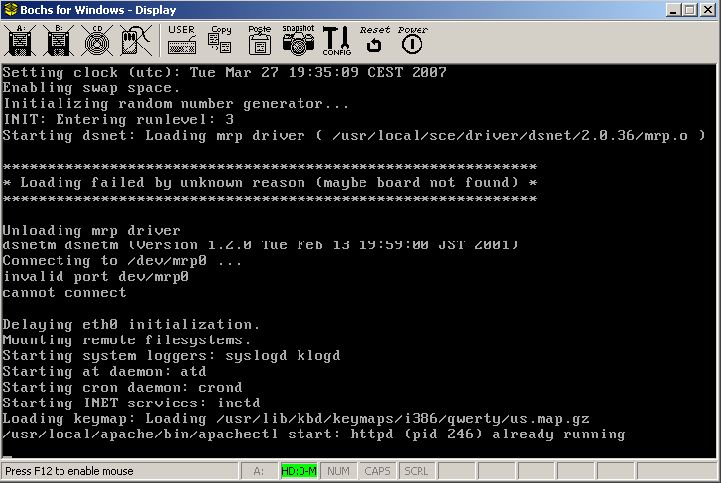Click the CAPS status indicator
Screen dimensions: 721x483
[377, 471]
